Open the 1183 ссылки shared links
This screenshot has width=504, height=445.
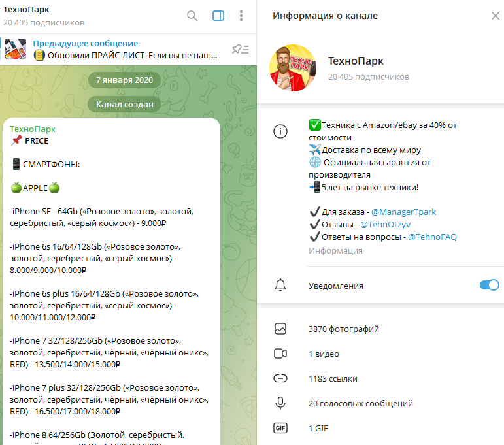pyautogui.click(x=380, y=379)
